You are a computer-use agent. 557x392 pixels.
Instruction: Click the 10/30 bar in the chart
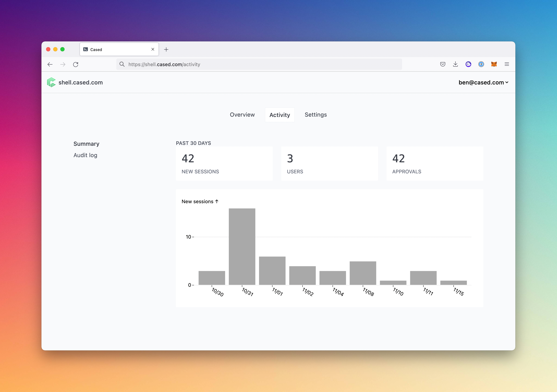pos(212,278)
